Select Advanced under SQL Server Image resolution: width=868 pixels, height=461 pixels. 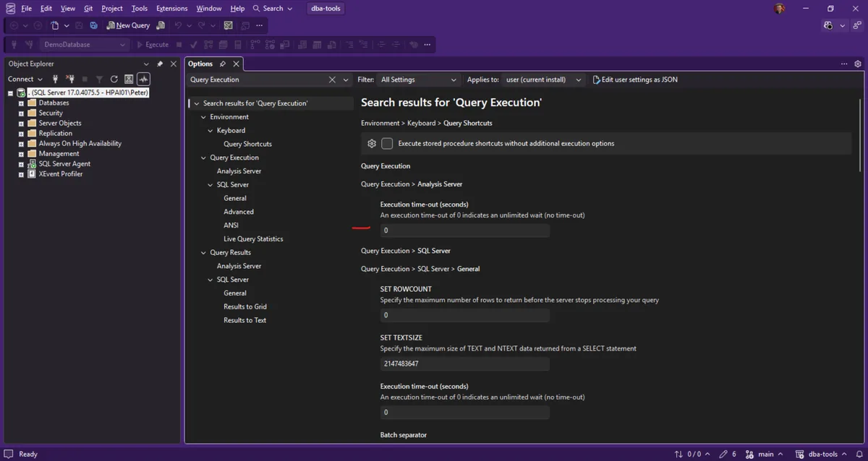click(x=239, y=212)
